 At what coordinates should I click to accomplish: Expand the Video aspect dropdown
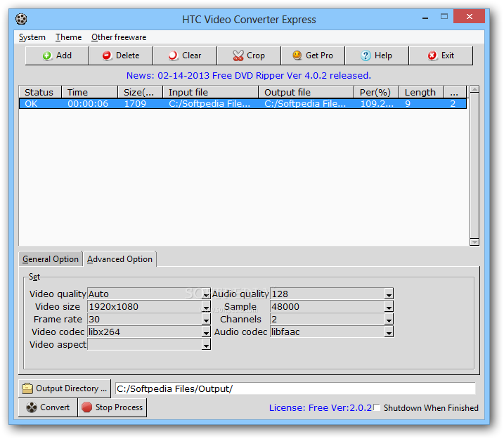click(206, 345)
